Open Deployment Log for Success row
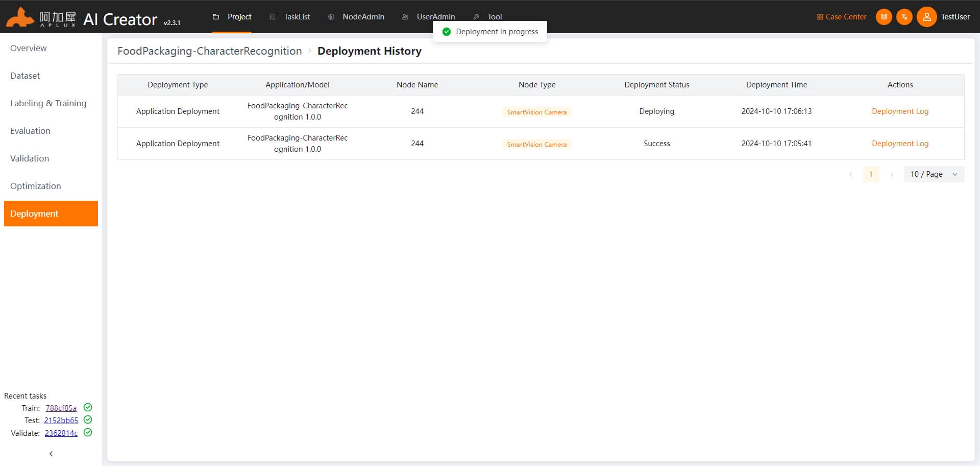Screen dimensions: 980x466 tap(900, 144)
